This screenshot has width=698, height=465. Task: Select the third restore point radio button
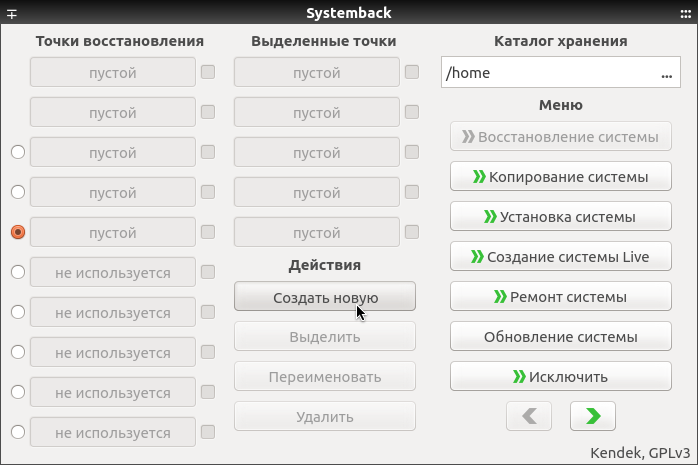click(x=17, y=152)
